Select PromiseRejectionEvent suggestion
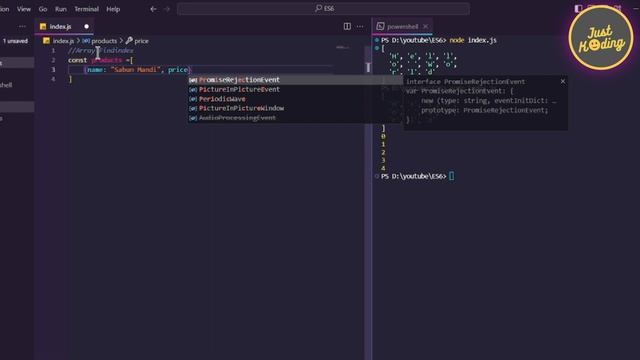This screenshot has width=640, height=360. pos(295,80)
